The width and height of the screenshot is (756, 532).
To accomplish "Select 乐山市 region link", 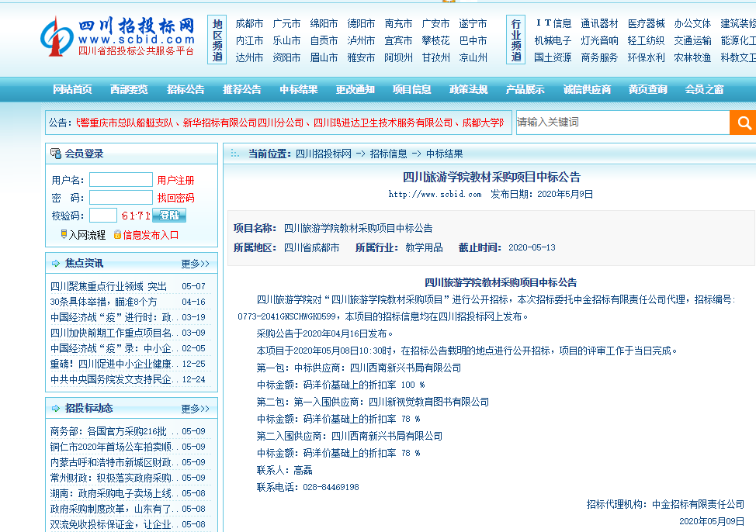I will click(x=286, y=40).
